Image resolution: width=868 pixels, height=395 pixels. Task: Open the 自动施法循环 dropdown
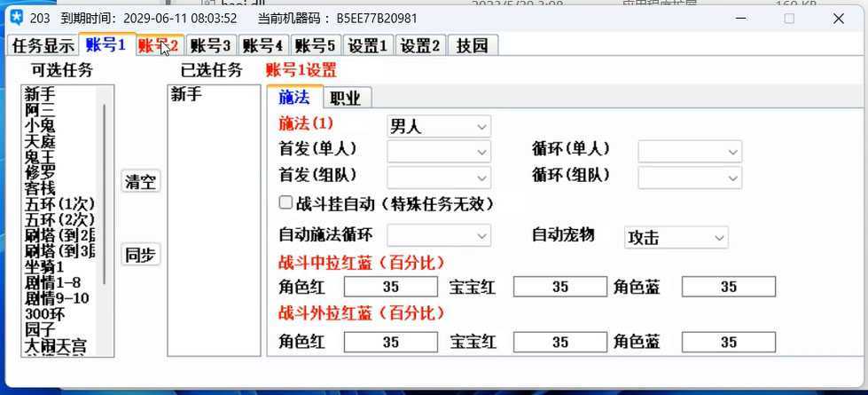click(x=439, y=236)
